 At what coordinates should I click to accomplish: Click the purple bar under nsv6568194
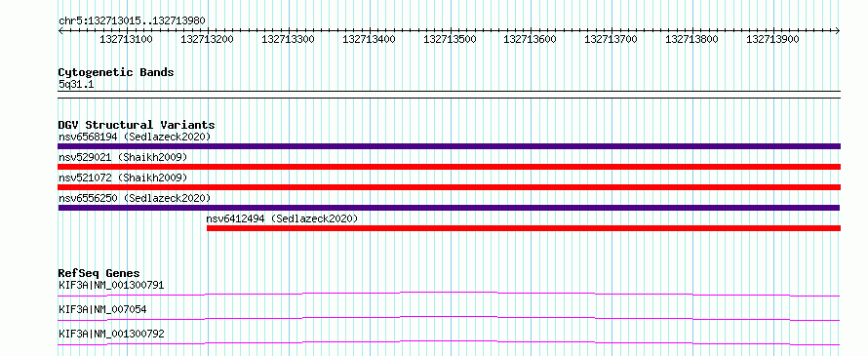pos(449,146)
